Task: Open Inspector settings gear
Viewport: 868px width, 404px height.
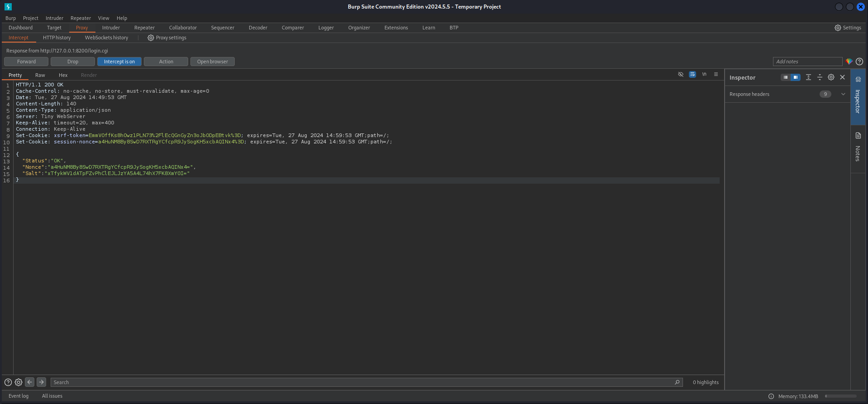Action: click(831, 77)
